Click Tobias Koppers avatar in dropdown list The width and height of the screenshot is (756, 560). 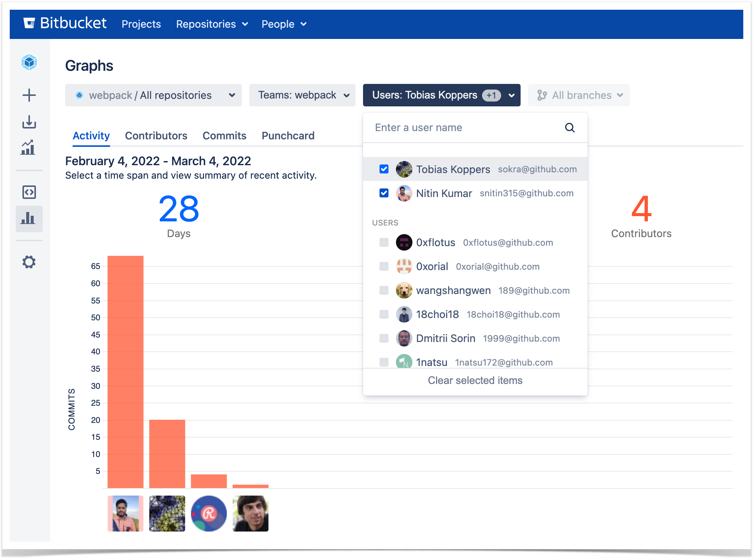404,169
